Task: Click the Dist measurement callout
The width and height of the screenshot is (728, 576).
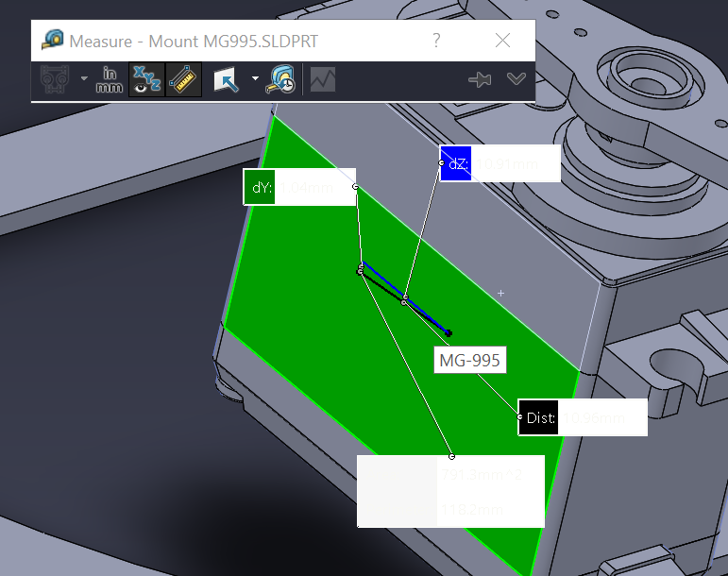Action: coord(583,417)
